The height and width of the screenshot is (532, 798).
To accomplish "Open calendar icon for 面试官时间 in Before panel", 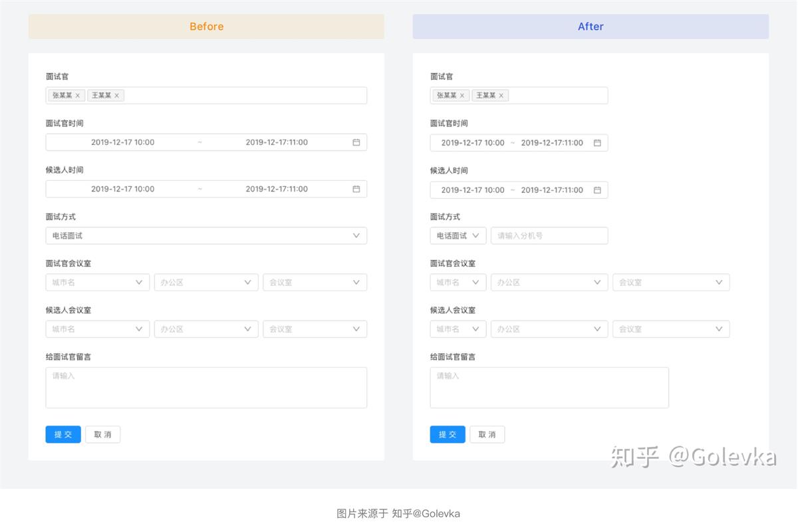I will click(356, 142).
